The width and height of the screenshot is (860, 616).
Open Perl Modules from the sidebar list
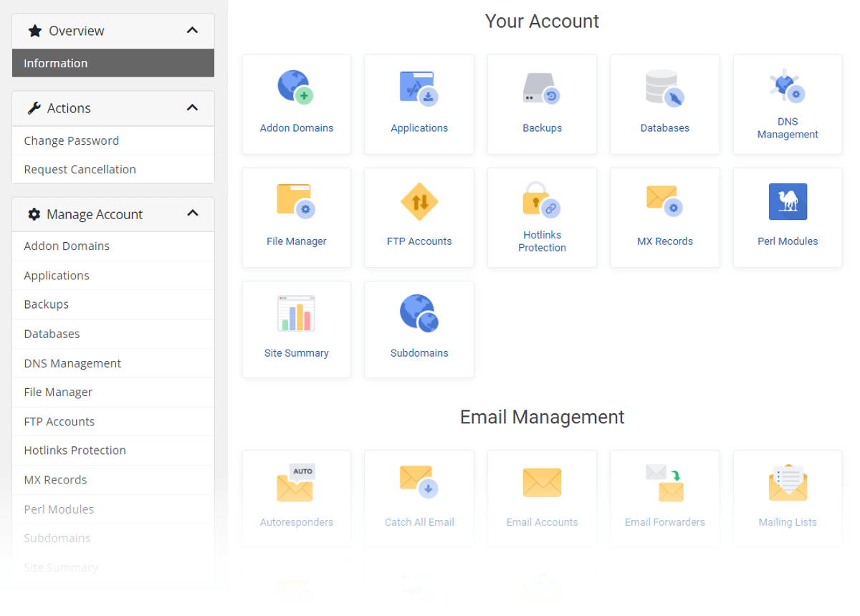tap(113, 509)
